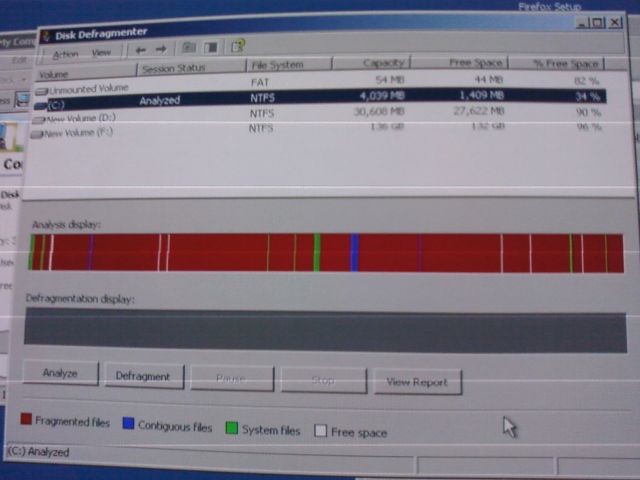
Task: Click the red Fragmented files legend swatch
Action: coord(26,420)
